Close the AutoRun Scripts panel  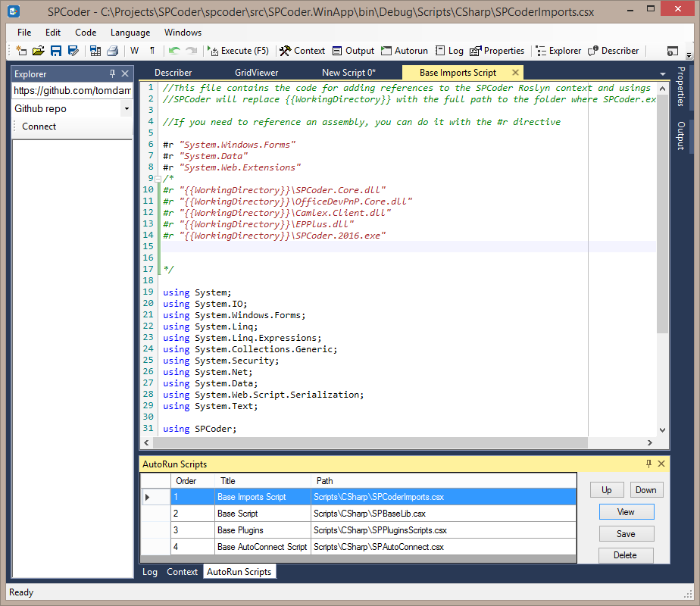661,464
